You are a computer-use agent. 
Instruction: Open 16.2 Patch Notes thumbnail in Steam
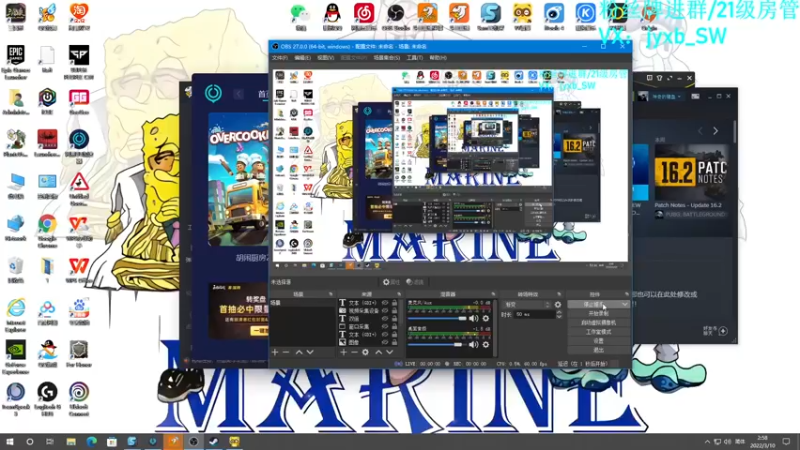(x=691, y=172)
